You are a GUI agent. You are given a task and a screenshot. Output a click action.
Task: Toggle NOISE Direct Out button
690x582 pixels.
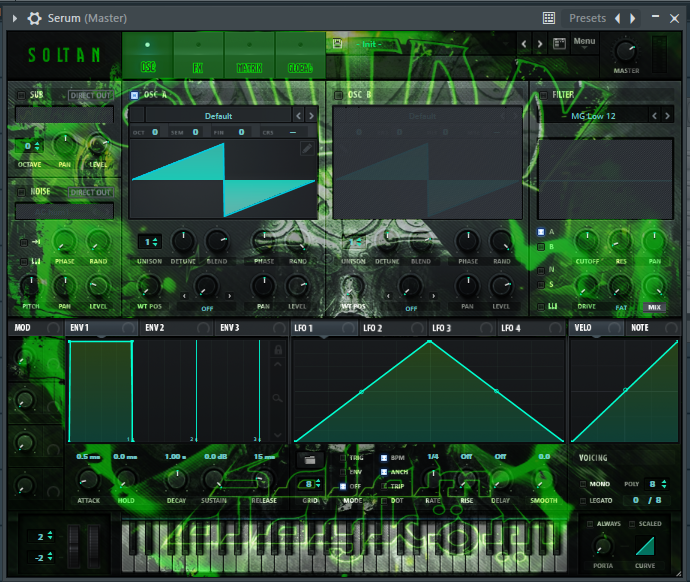(91, 192)
